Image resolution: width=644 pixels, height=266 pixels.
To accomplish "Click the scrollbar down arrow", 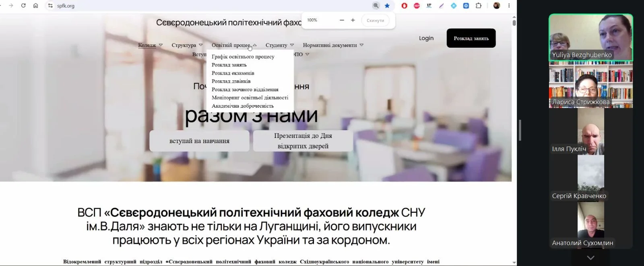I will point(514,263).
